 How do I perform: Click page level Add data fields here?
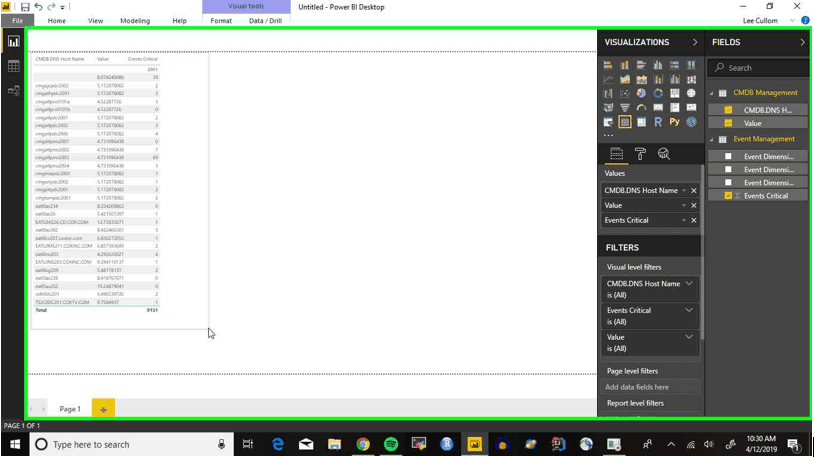pyautogui.click(x=651, y=387)
